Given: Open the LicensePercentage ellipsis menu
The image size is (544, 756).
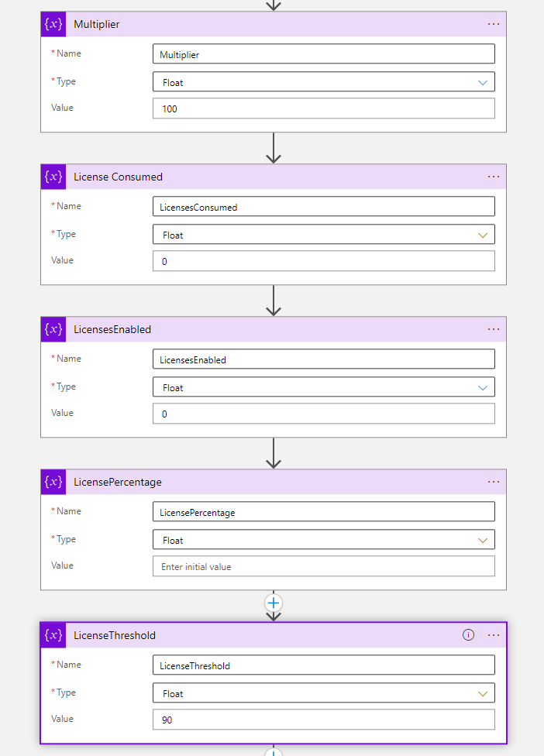Looking at the screenshot, I should [x=494, y=482].
